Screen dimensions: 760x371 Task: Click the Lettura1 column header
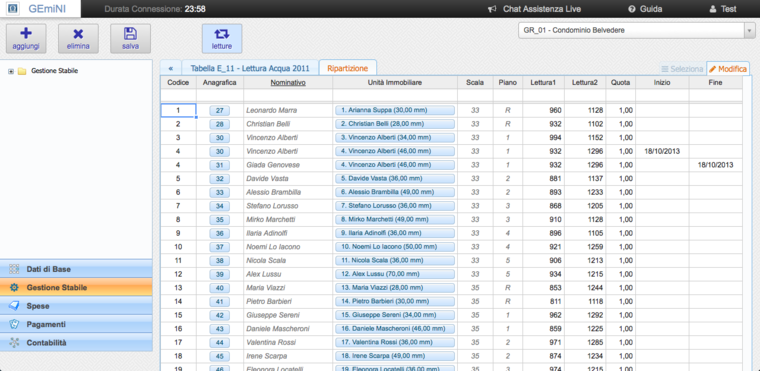pos(543,82)
